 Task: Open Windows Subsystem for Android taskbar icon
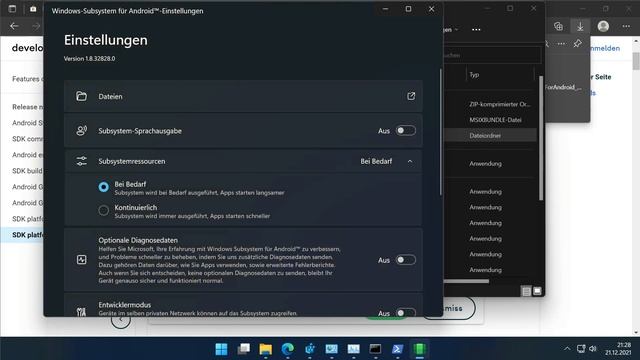tap(419, 349)
